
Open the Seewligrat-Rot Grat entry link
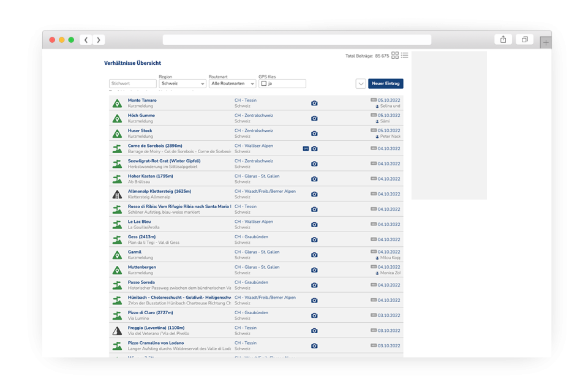pos(164,161)
